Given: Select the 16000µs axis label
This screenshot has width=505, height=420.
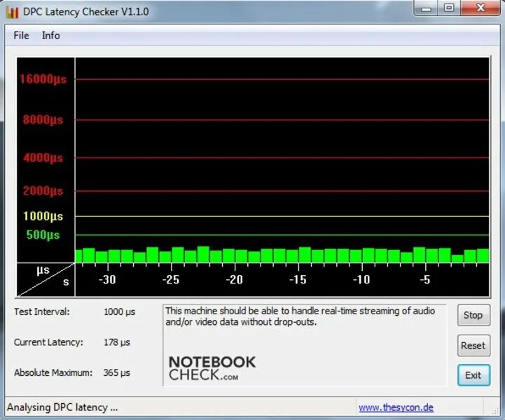Looking at the screenshot, I should point(43,79).
